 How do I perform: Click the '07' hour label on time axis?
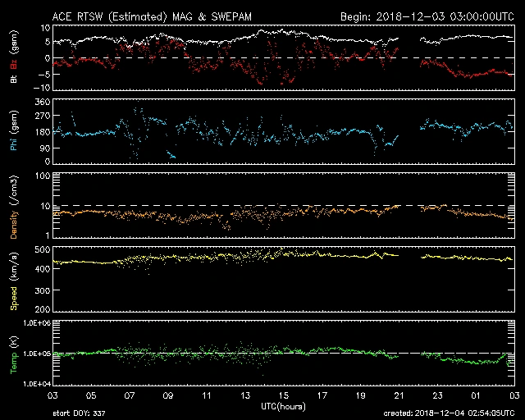click(130, 396)
